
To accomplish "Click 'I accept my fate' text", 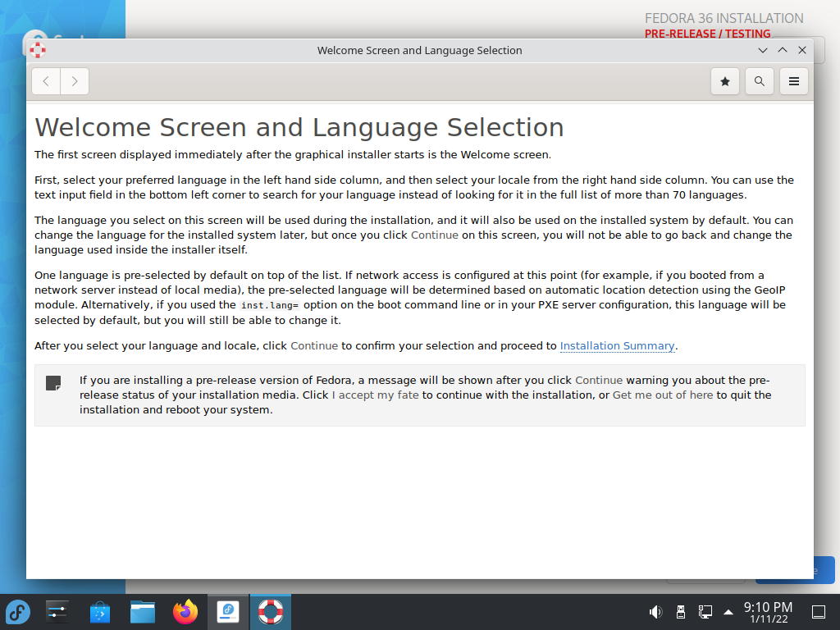I will pos(375,395).
